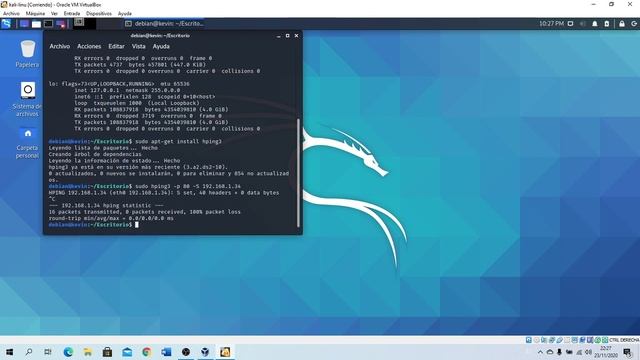Launch Microsoft Edge from taskbar
Viewport: 640px width, 360px height.
coord(68,352)
